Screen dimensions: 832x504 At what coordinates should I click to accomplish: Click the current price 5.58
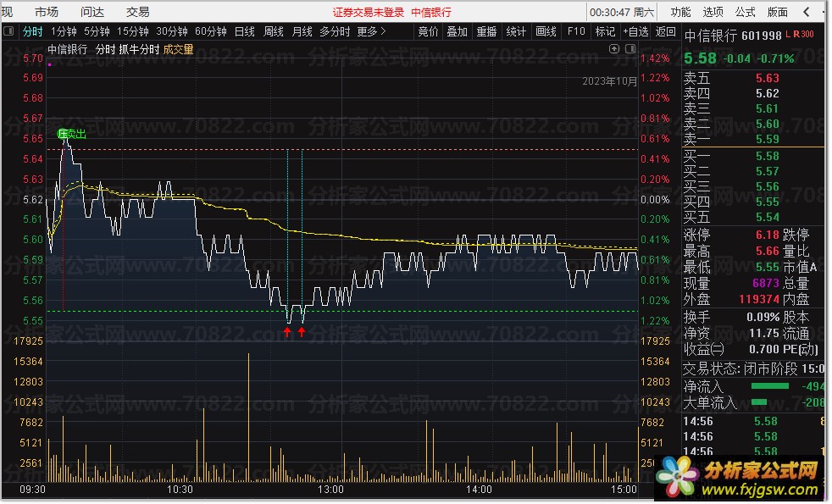click(700, 58)
